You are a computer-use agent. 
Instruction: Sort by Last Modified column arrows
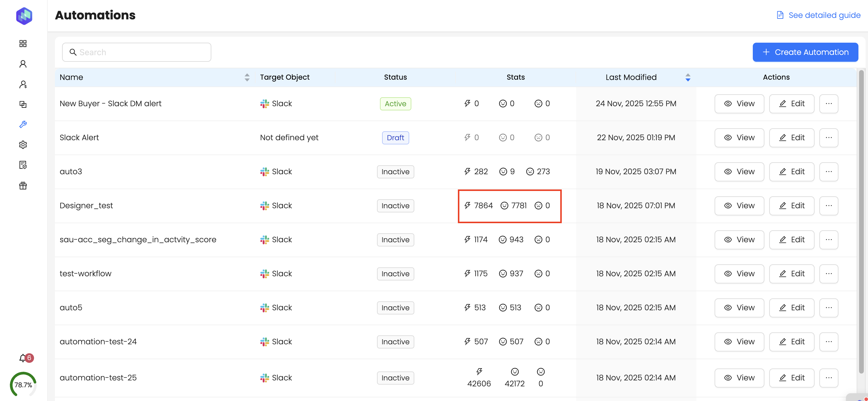pyautogui.click(x=688, y=78)
